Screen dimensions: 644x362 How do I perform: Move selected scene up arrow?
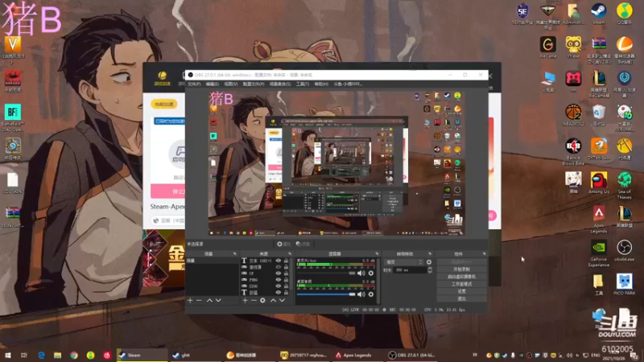click(209, 300)
